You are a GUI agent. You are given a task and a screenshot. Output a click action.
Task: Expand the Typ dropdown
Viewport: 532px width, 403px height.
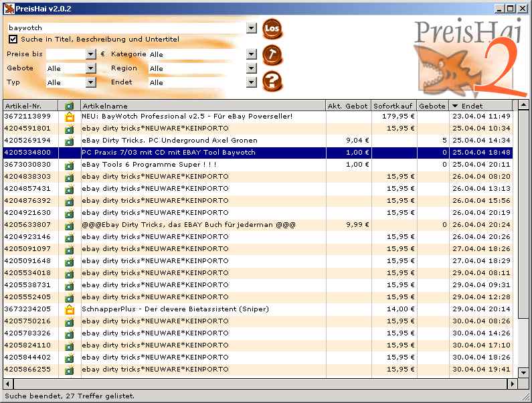pos(91,82)
